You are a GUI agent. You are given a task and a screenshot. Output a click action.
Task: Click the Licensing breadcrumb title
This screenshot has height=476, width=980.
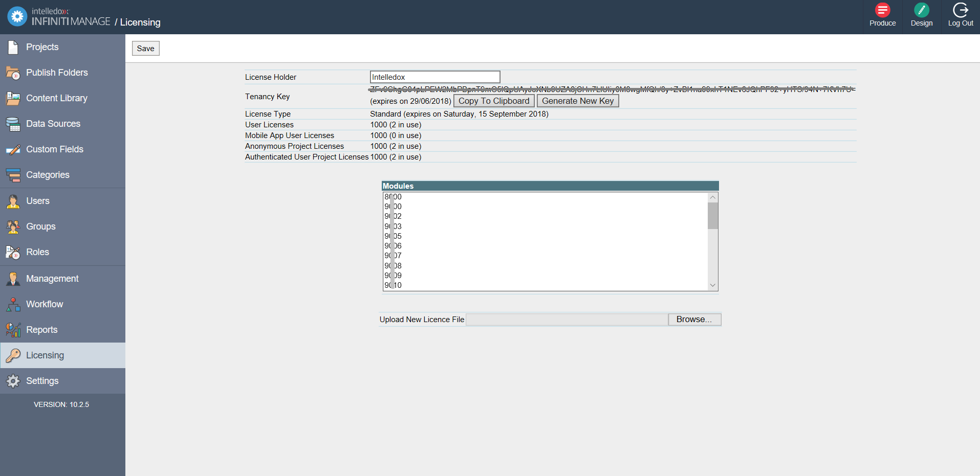pos(140,22)
